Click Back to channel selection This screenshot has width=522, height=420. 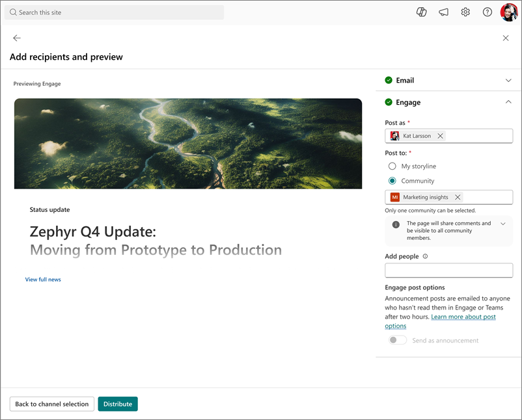52,404
